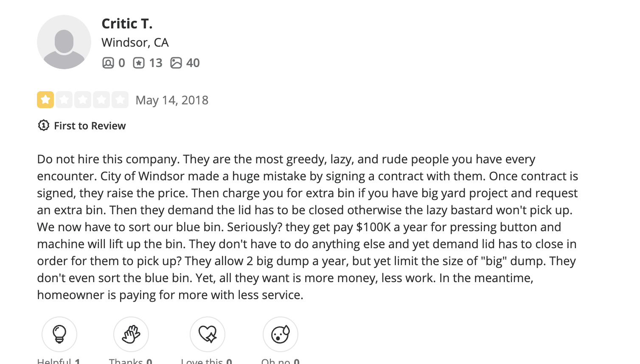Click the Helpful lightbulb reaction icon
This screenshot has height=364, width=640.
click(59, 334)
